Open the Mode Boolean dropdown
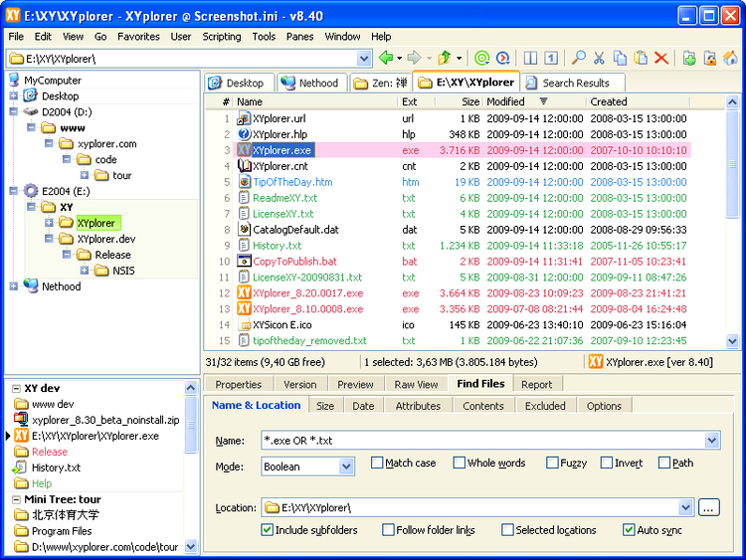The image size is (746, 560). 346,467
